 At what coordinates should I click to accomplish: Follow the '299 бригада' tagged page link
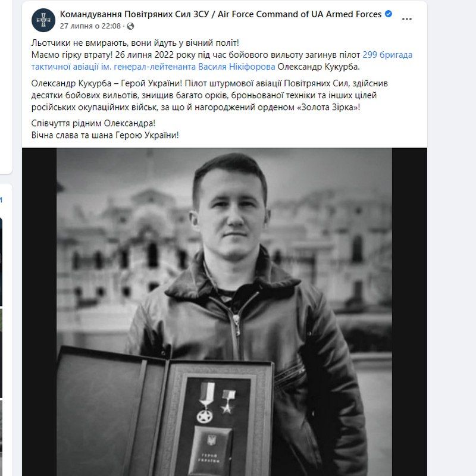point(387,55)
